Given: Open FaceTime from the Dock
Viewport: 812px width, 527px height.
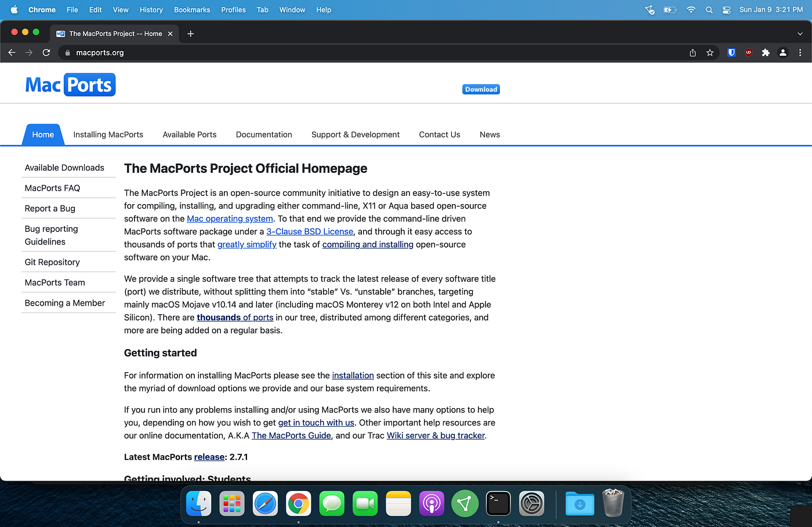Looking at the screenshot, I should (x=365, y=503).
